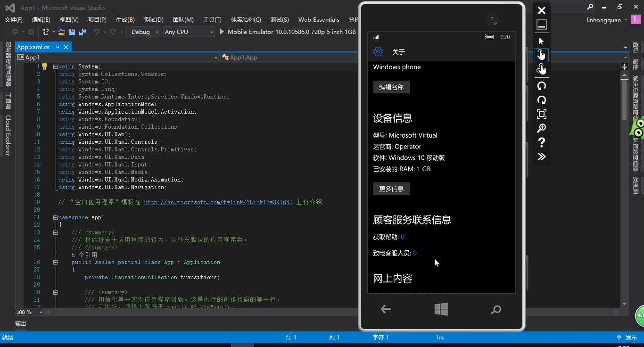
Task: Close the emulator with toolbar X
Action: click(x=541, y=10)
